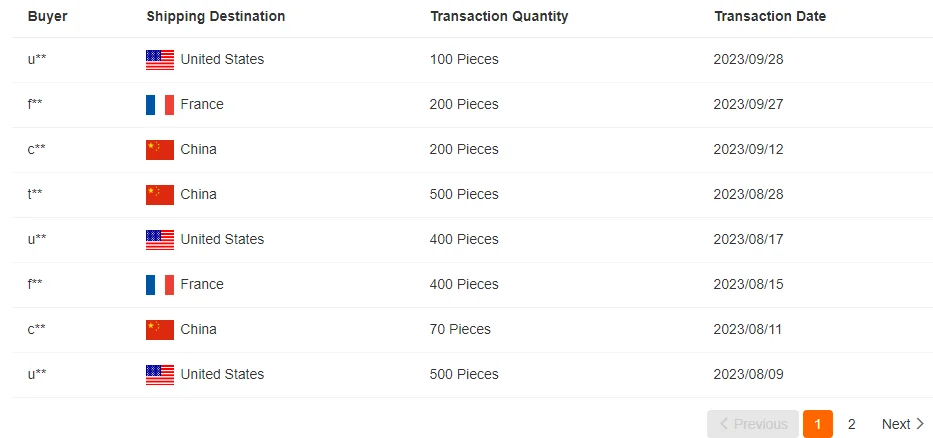Click the China flag in the 2023/09/12 row

tap(160, 150)
